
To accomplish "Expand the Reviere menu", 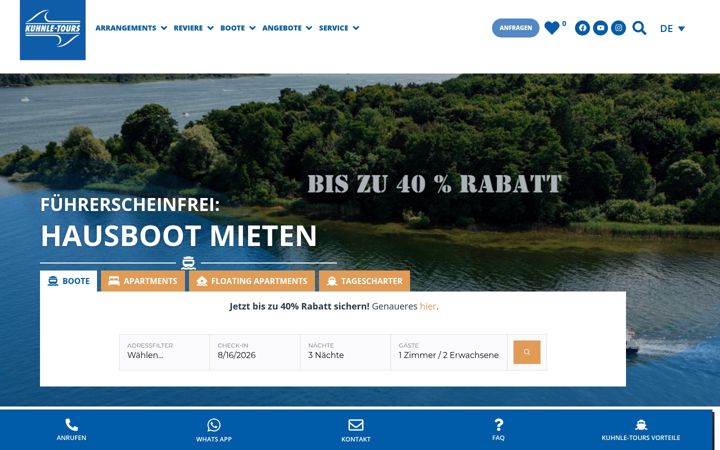I will (193, 28).
